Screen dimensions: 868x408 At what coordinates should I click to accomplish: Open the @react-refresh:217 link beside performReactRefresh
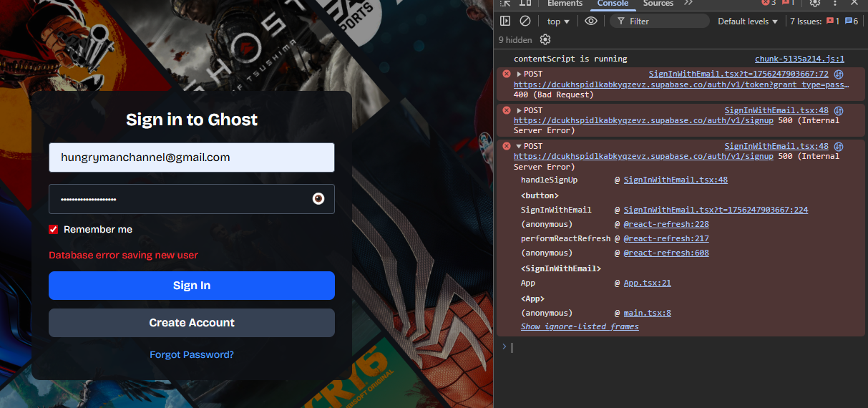pyautogui.click(x=666, y=238)
